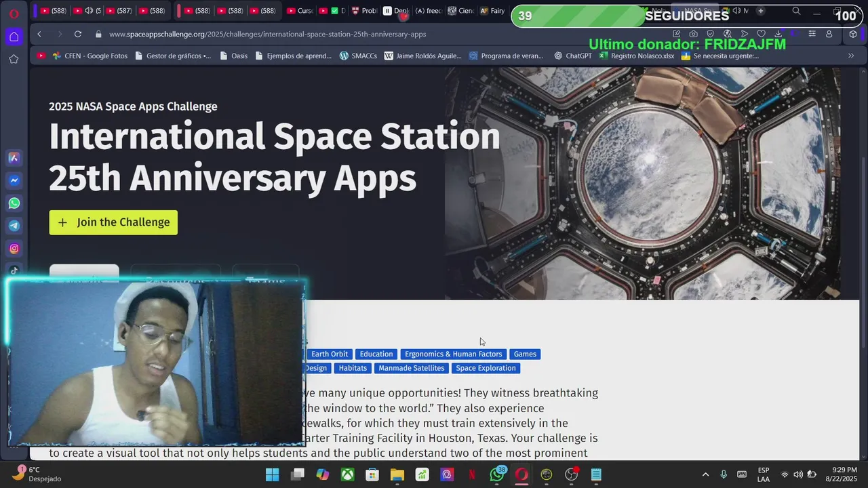The height and width of the screenshot is (488, 868).
Task: Open Netflix from the taskbar
Action: click(x=472, y=474)
